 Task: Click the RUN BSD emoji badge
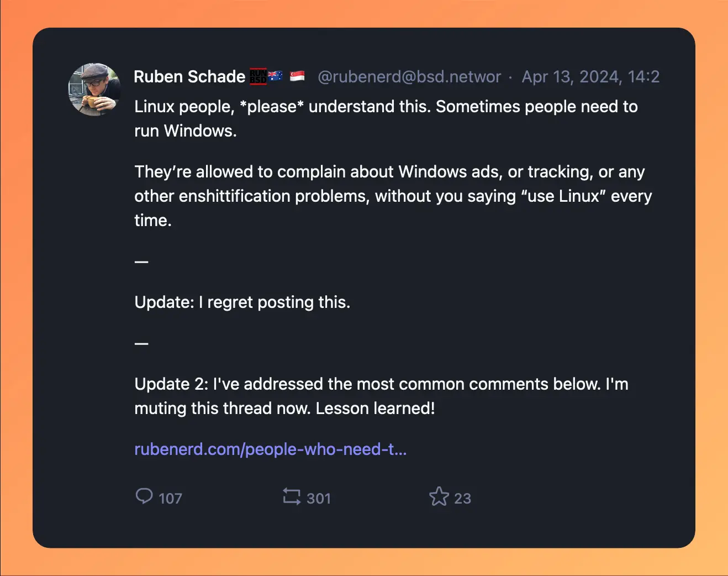click(x=258, y=76)
